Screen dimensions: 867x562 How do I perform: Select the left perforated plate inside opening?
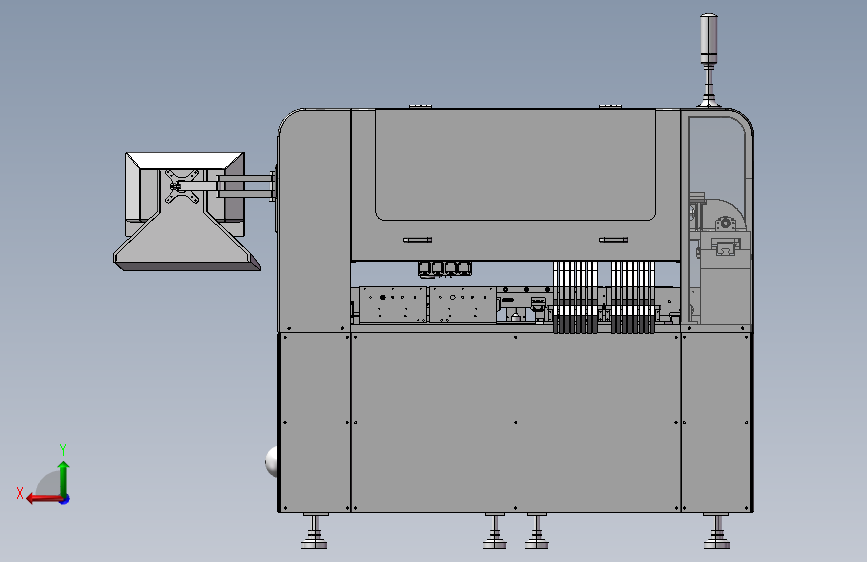pos(393,304)
